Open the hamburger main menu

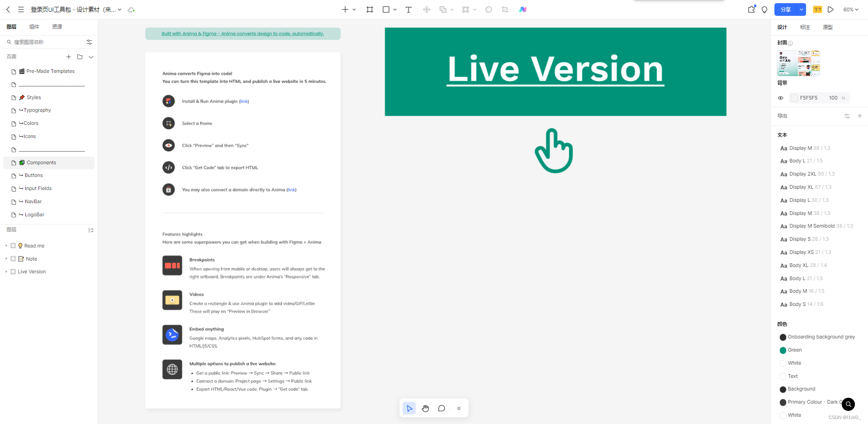point(21,10)
